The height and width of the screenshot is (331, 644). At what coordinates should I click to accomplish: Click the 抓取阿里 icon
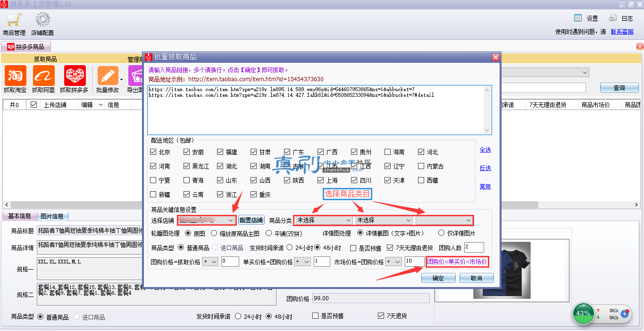[x=43, y=76]
